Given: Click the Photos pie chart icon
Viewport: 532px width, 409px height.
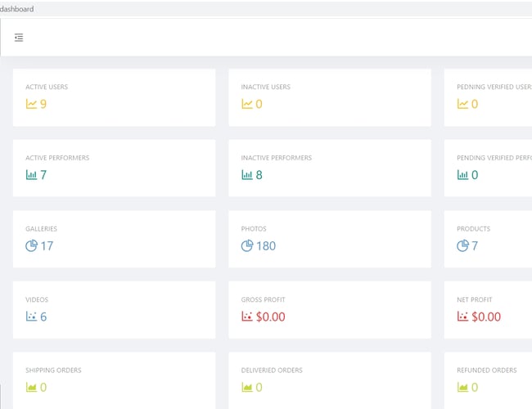Looking at the screenshot, I should (x=246, y=245).
